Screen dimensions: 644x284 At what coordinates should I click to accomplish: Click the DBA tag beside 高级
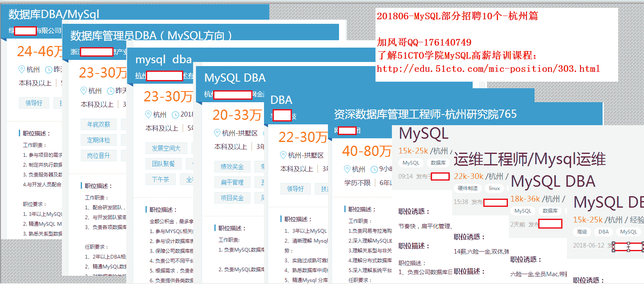pyautogui.click(x=603, y=232)
